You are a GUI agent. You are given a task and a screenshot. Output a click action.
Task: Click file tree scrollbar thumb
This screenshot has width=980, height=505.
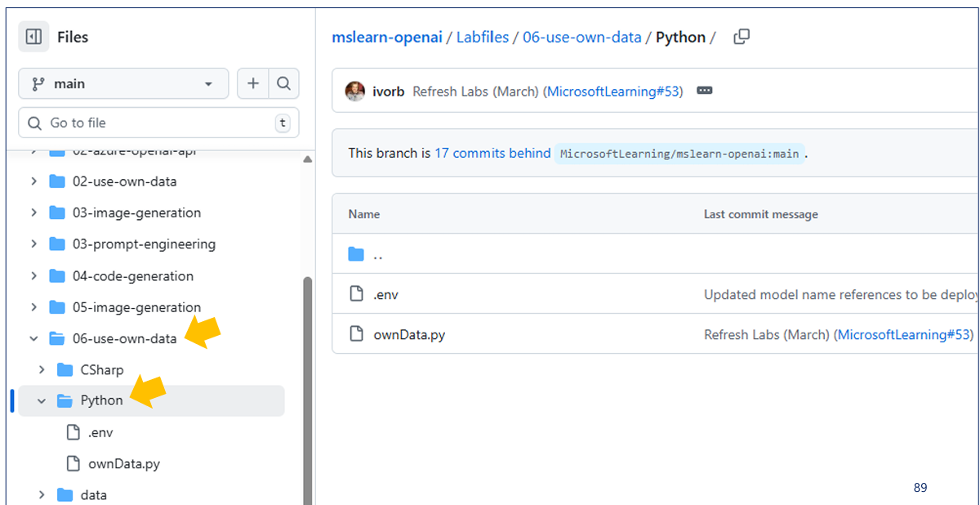[308, 391]
